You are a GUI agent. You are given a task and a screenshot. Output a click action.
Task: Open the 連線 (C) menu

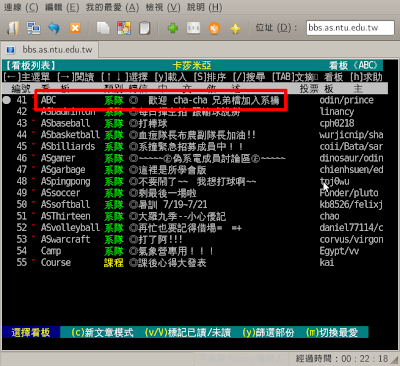click(x=21, y=7)
